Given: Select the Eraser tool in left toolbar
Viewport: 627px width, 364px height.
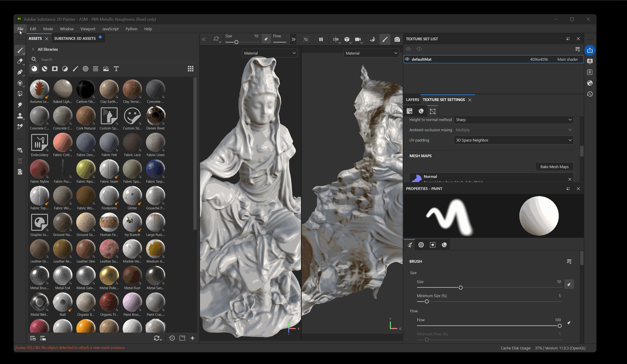Looking at the screenshot, I should coord(20,61).
